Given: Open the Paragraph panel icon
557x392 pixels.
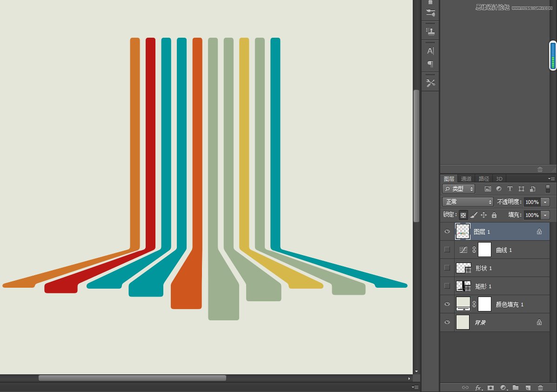Looking at the screenshot, I should (x=430, y=64).
